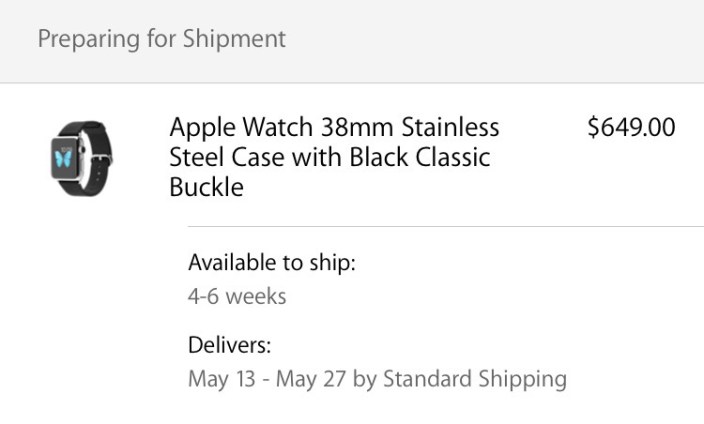
Task: Select the 4-6 weeks availability text
Action: 237,296
